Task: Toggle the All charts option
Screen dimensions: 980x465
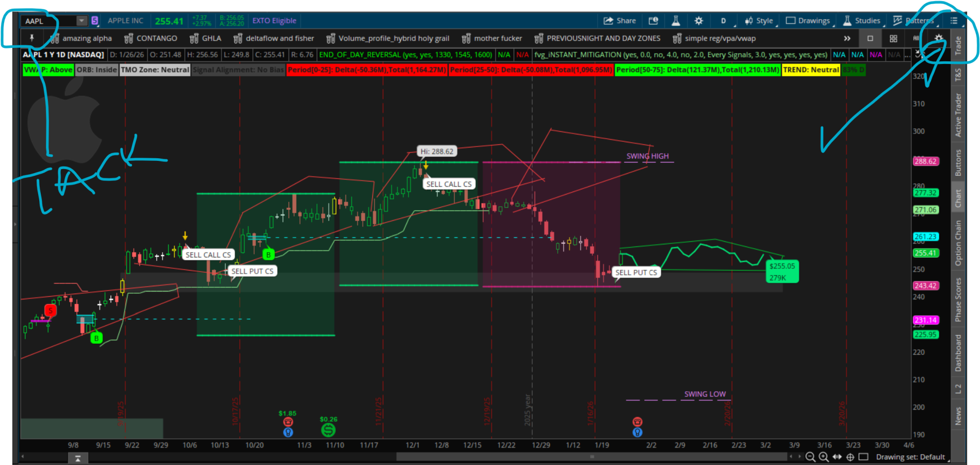Action: click(916, 38)
